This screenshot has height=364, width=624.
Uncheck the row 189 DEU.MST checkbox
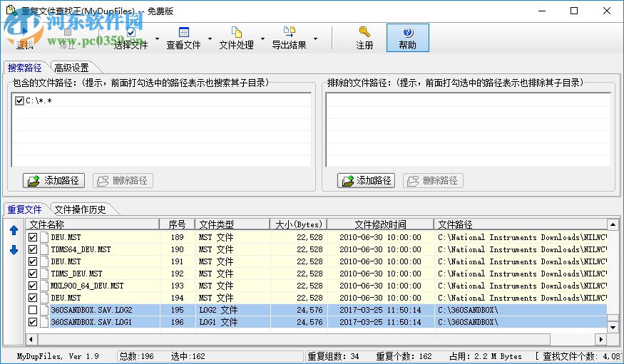tap(33, 237)
